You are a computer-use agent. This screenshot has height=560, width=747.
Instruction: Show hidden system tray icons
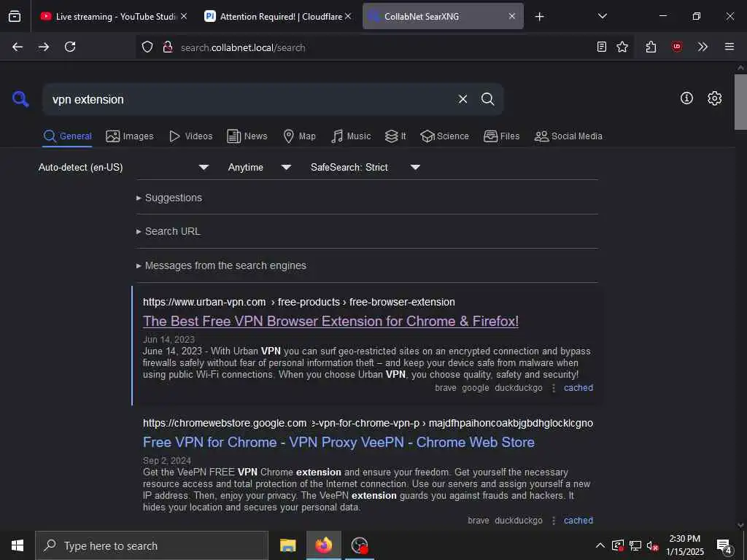(600, 545)
